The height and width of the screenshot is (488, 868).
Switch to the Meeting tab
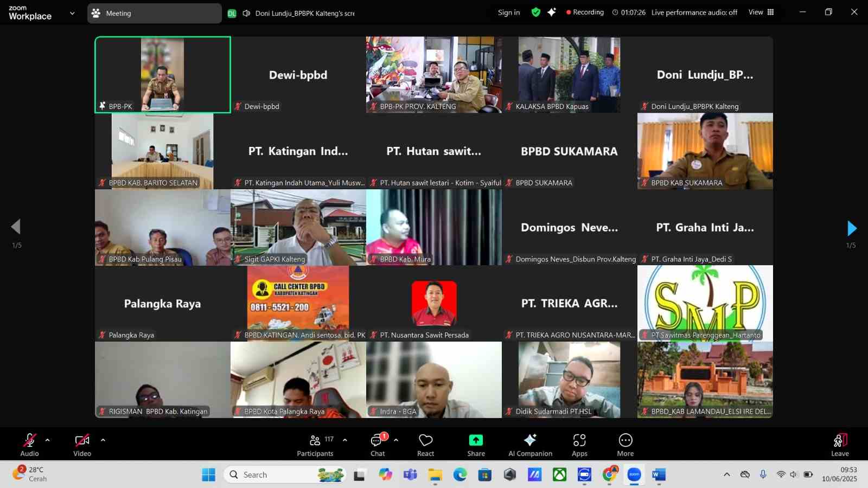point(154,14)
